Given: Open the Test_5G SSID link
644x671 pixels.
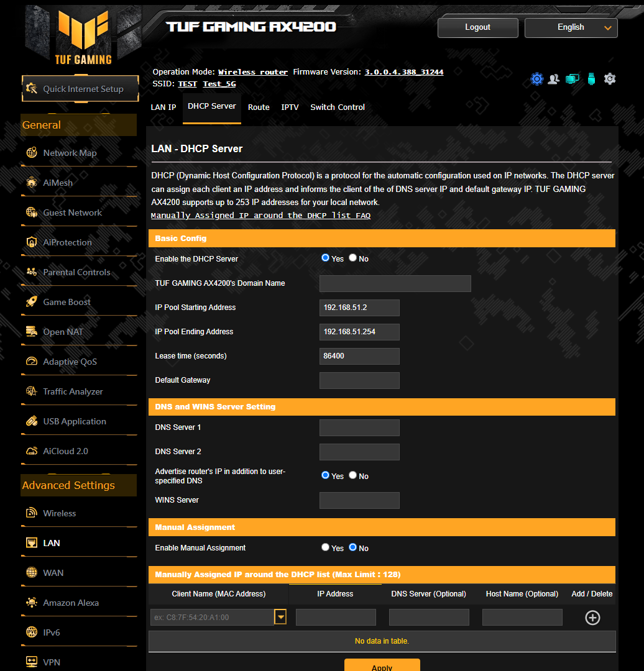Looking at the screenshot, I should tap(219, 84).
